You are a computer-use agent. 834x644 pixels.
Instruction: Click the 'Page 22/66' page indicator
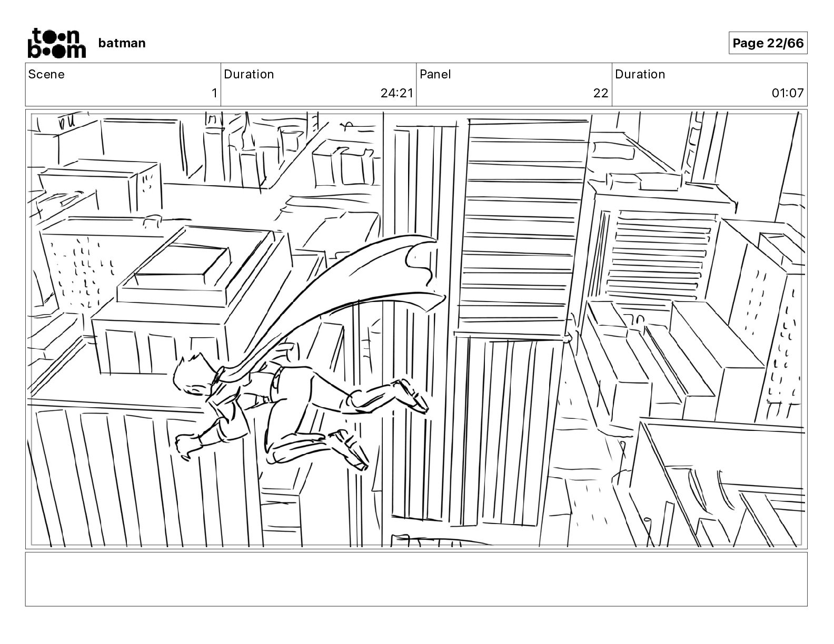pos(768,43)
